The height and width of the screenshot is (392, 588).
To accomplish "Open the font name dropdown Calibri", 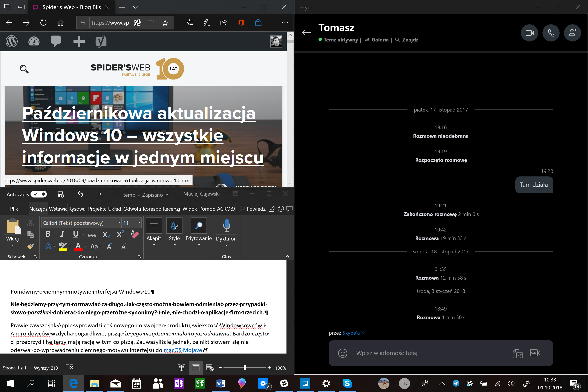I will (x=119, y=223).
